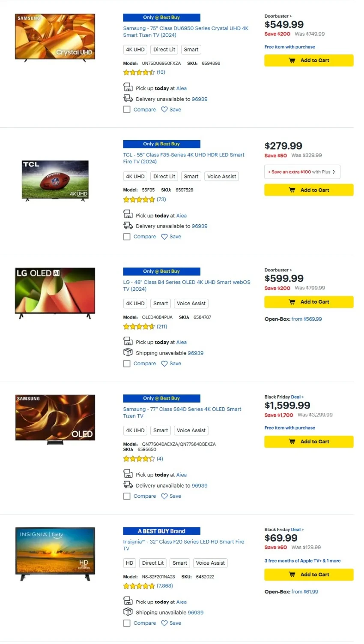Image resolution: width=364 pixels, height=644 pixels.
Task: Select Voice Assist tag on Insignia TV
Action: coord(210,563)
